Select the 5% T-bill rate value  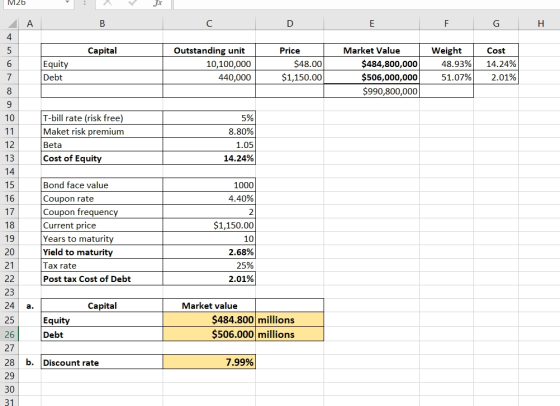209,118
